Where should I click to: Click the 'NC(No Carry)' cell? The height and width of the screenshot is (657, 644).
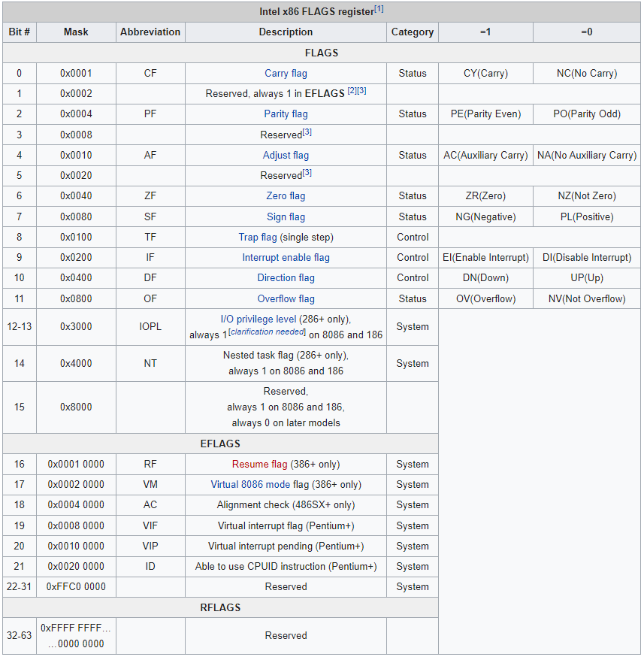[x=587, y=74]
